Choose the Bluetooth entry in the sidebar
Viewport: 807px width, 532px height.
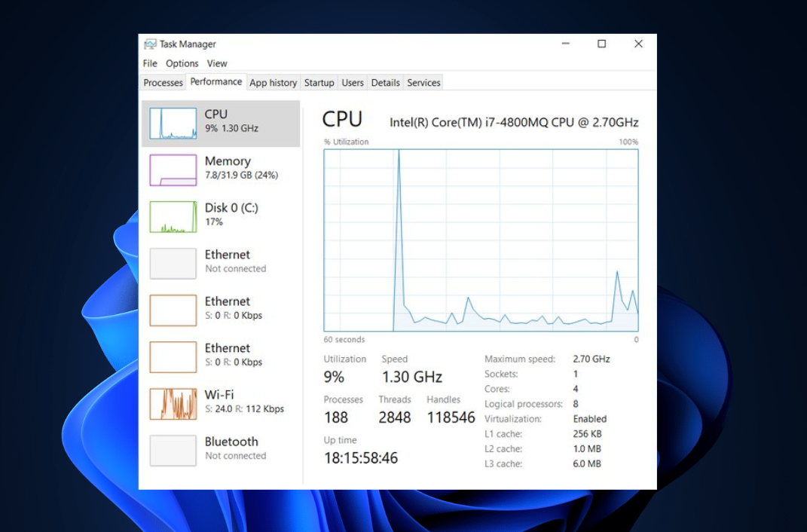tap(221, 450)
